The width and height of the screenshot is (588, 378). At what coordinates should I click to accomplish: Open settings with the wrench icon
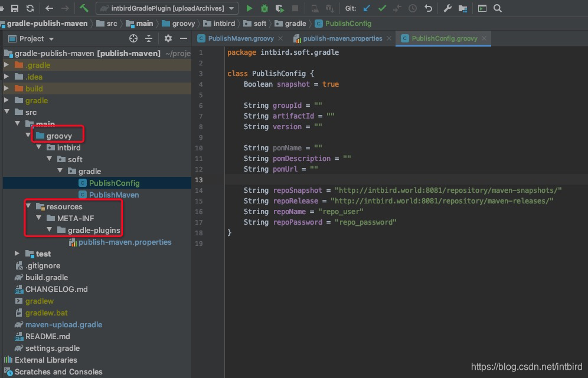(447, 8)
